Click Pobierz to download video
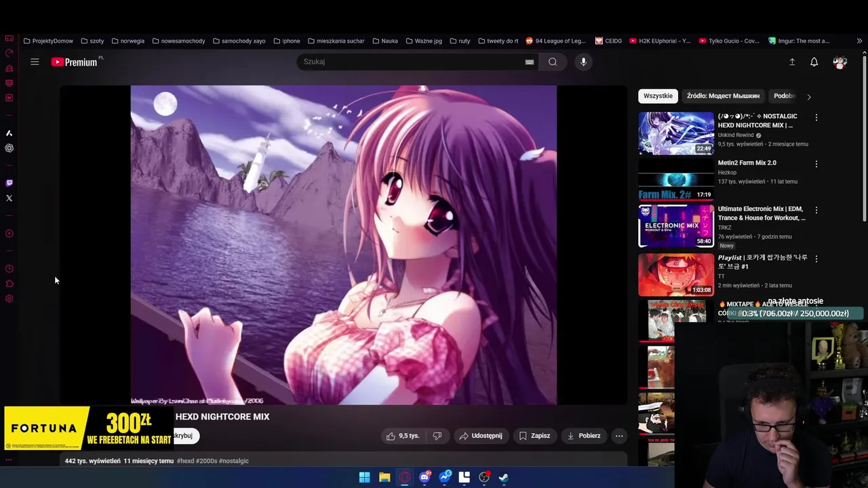The height and width of the screenshot is (488, 868). (x=584, y=436)
